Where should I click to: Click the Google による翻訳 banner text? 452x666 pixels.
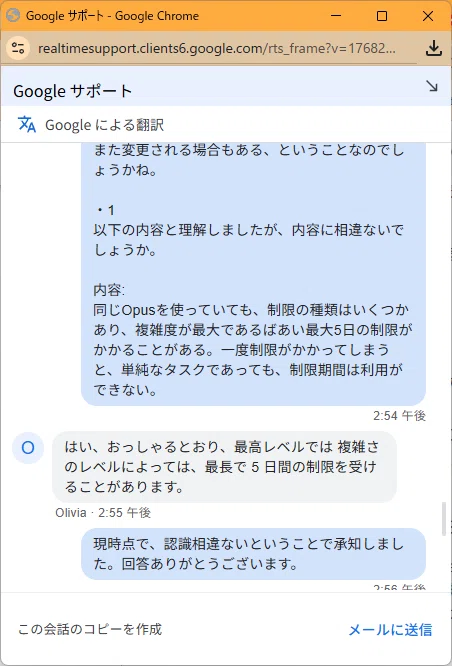[105, 125]
